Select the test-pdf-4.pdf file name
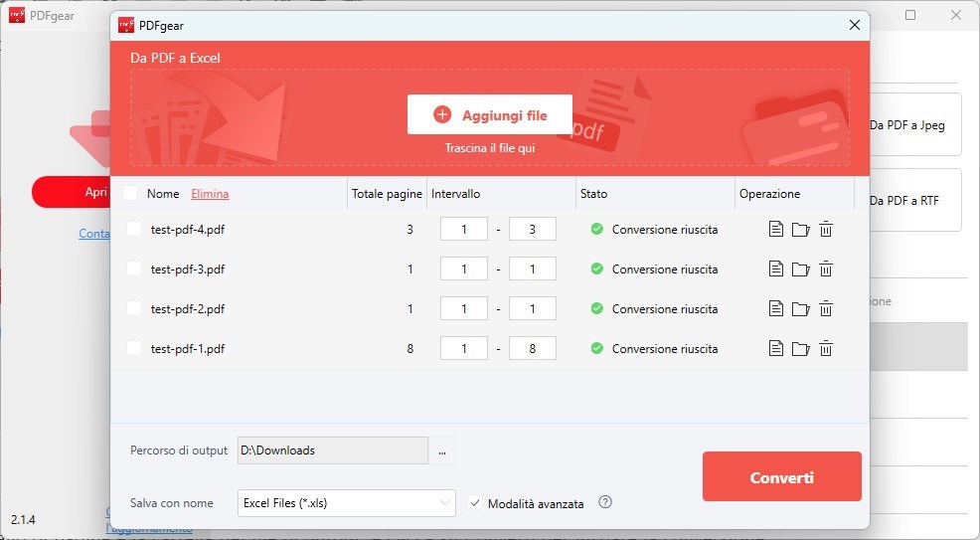 click(188, 230)
